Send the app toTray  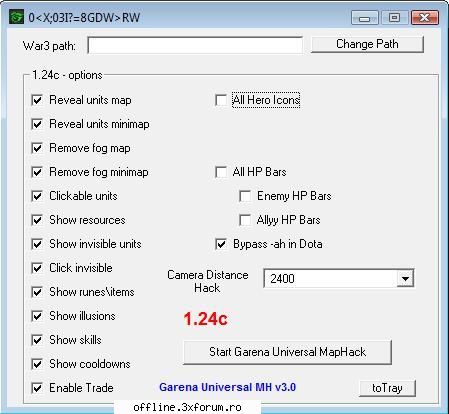pos(387,388)
